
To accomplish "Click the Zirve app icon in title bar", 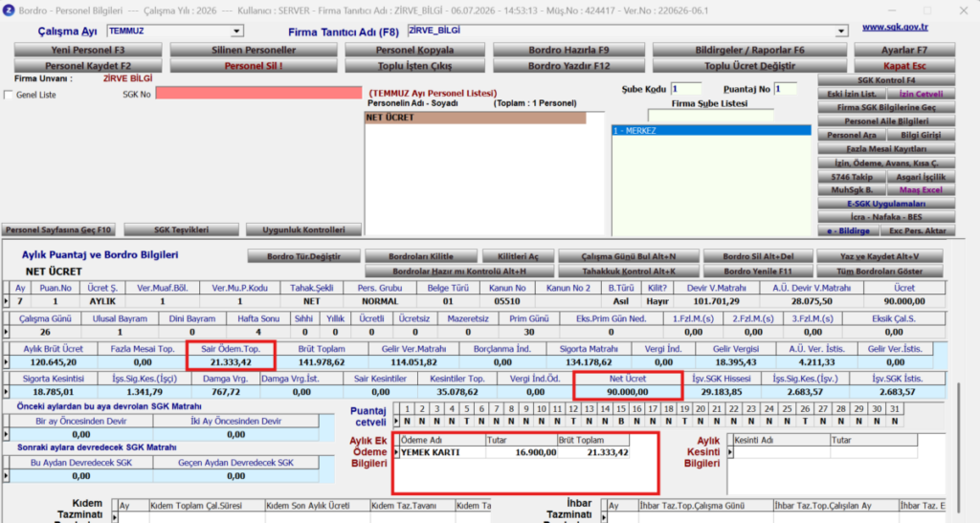I will coord(8,11).
